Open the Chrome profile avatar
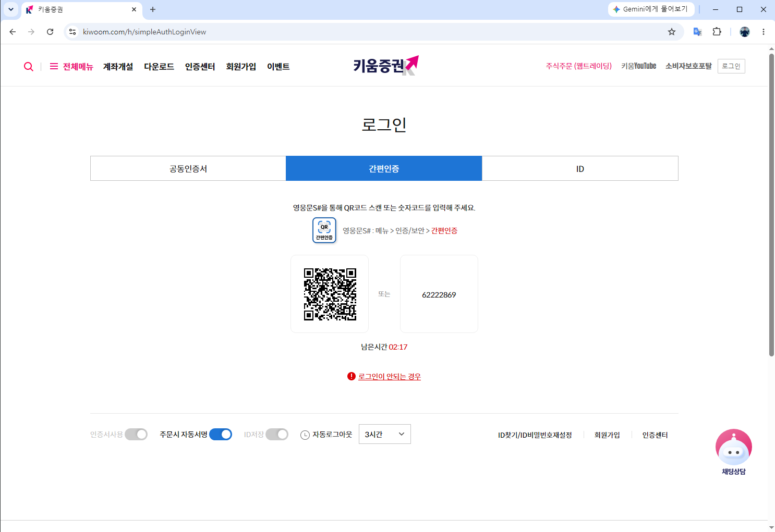Viewport: 775px width, 532px height. pyautogui.click(x=745, y=32)
